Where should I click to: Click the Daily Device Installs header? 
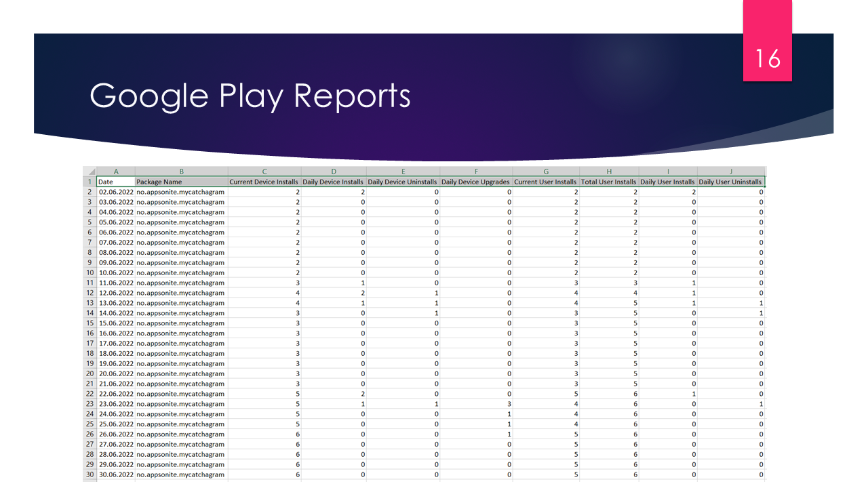click(x=333, y=182)
